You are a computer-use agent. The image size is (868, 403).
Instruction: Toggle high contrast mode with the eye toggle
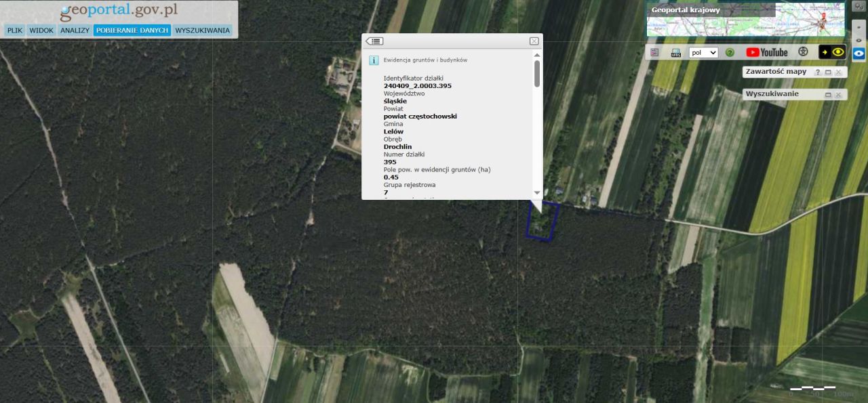838,53
